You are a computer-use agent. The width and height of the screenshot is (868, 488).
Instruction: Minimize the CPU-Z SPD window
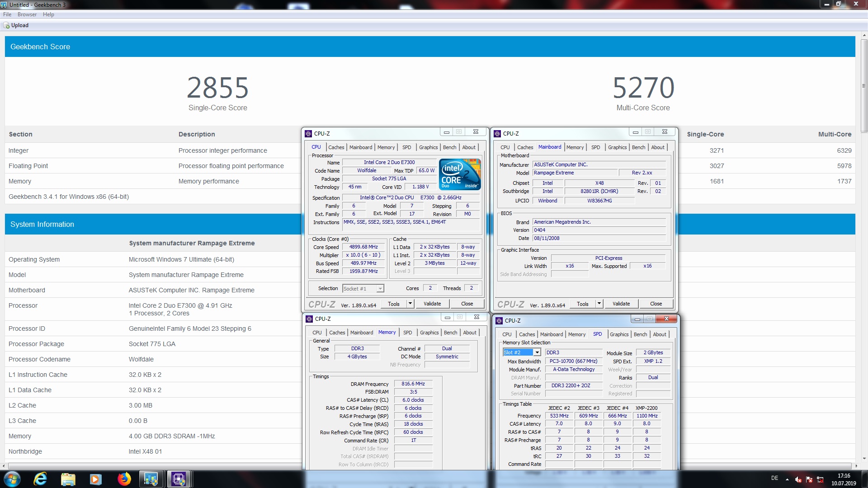(x=637, y=319)
